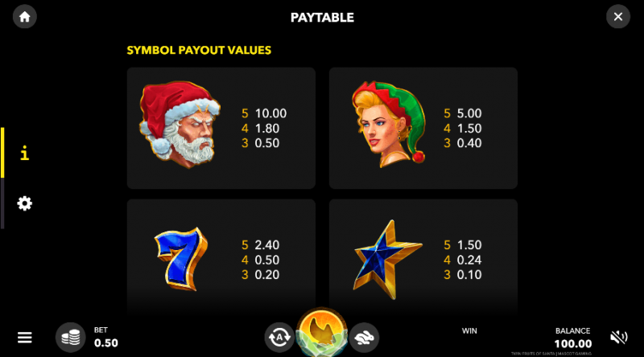Select the Santa symbol image
644x357 pixels.
point(180,125)
